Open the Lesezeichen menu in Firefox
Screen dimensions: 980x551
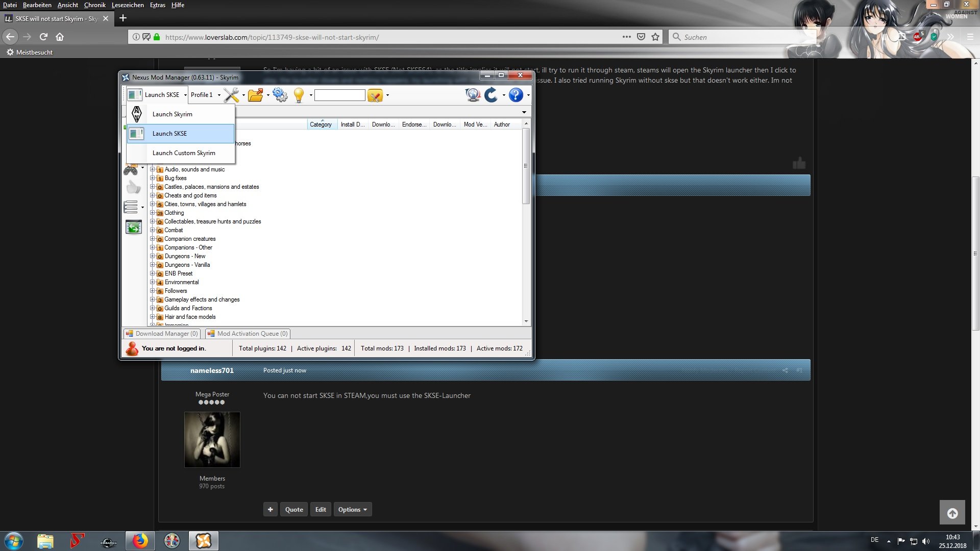point(128,5)
